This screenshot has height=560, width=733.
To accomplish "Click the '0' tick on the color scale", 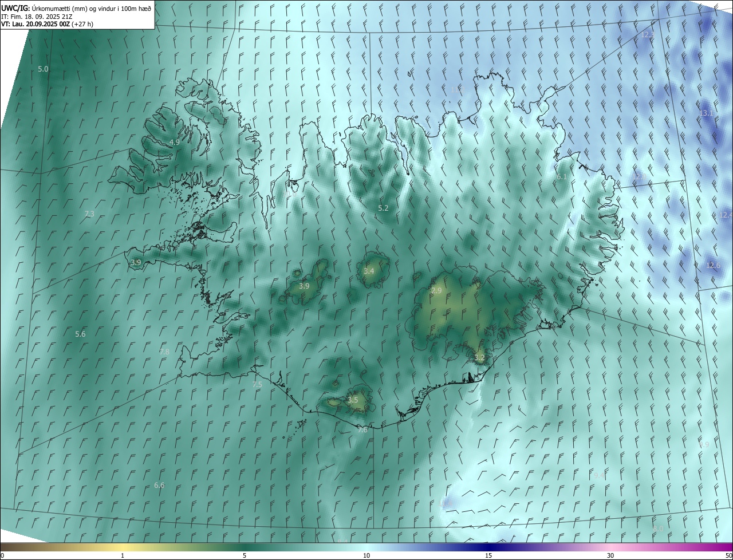I will tap(2, 555).
